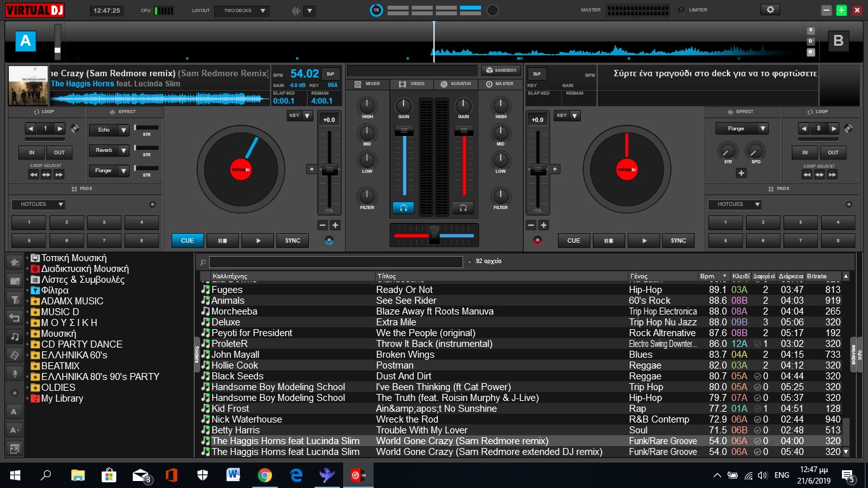The height and width of the screenshot is (488, 868).
Task: Click deck A loop-size increase arrow
Action: click(60, 128)
